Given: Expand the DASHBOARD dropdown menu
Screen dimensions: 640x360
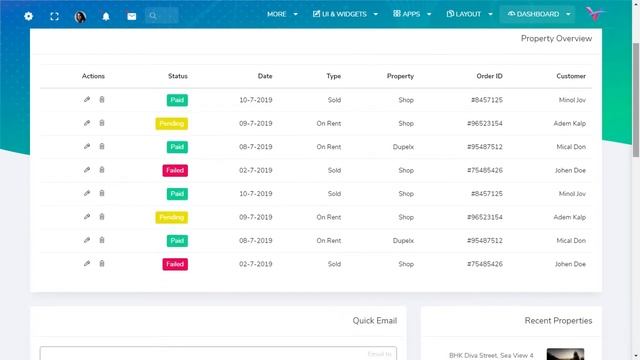Looking at the screenshot, I should (538, 14).
